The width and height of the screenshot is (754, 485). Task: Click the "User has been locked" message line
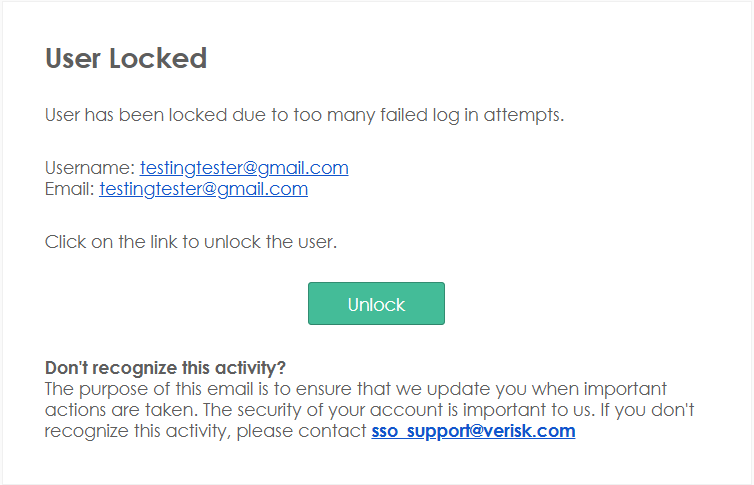tap(304, 114)
